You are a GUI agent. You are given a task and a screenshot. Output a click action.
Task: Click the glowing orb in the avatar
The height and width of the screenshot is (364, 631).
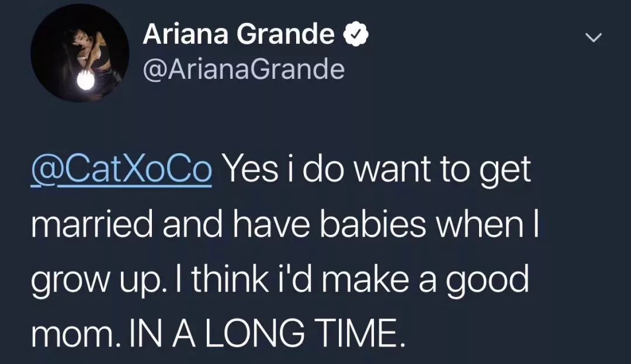[85, 81]
